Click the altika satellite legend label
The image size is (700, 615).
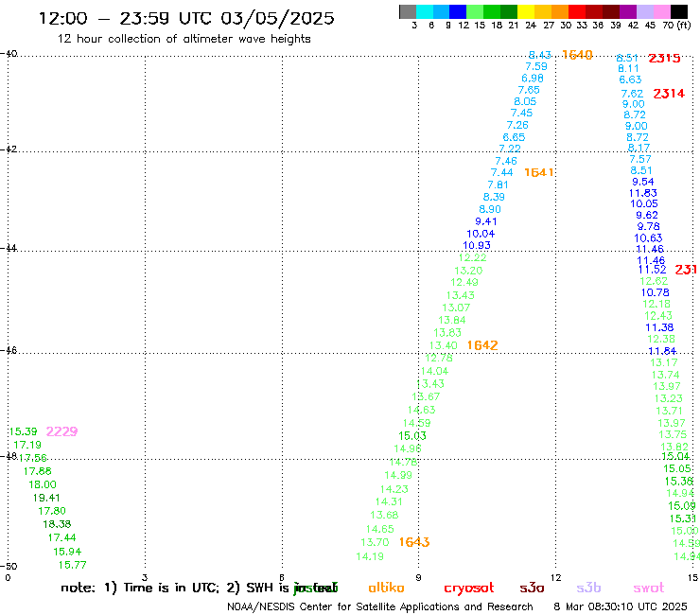(386, 588)
